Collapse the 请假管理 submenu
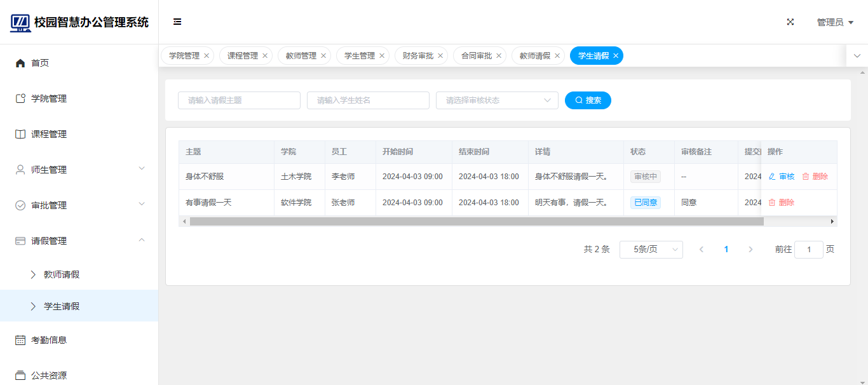This screenshot has height=385, width=868. pyautogui.click(x=142, y=240)
